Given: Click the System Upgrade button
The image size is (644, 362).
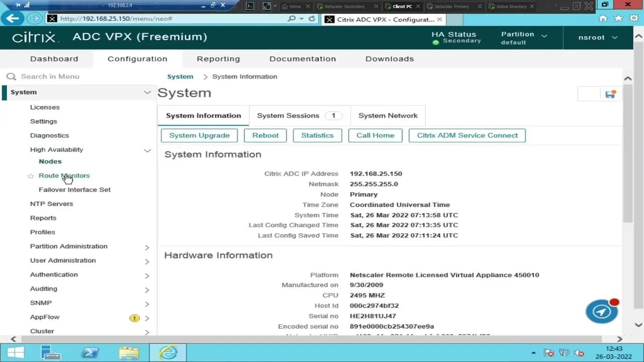Looking at the screenshot, I should point(199,135).
